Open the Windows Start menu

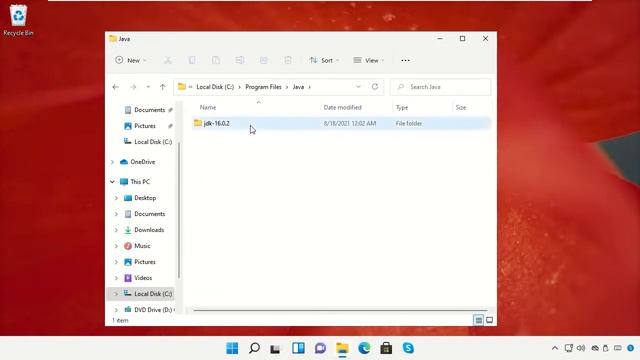(232, 348)
